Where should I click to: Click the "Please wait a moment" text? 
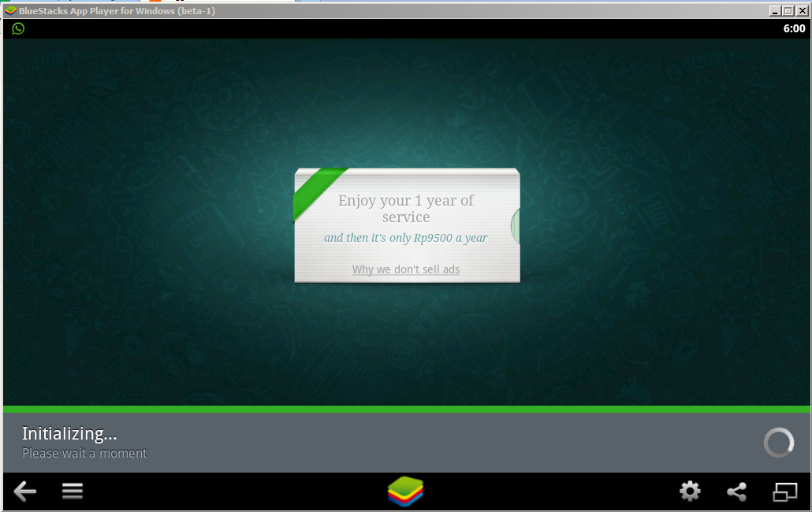(84, 453)
